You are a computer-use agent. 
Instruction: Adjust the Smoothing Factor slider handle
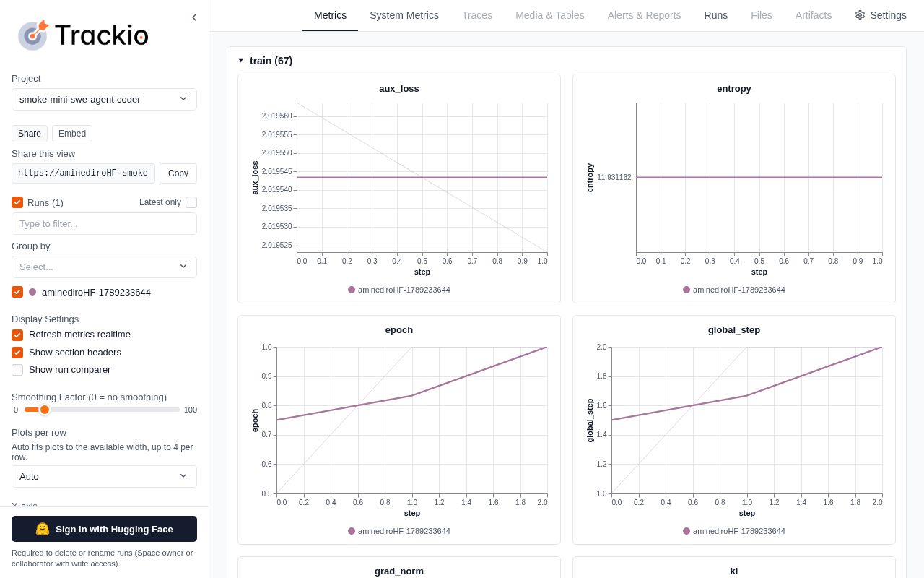(x=45, y=410)
